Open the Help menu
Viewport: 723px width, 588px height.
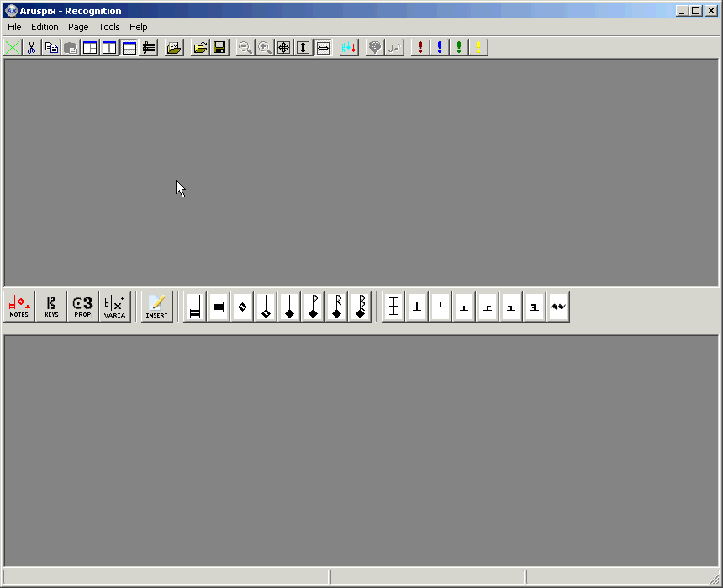tap(139, 27)
